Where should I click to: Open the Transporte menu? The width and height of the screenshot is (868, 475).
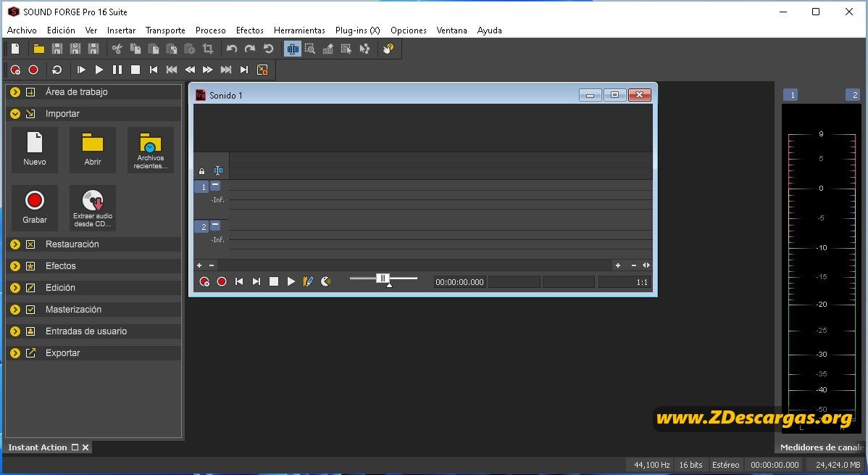pyautogui.click(x=165, y=30)
